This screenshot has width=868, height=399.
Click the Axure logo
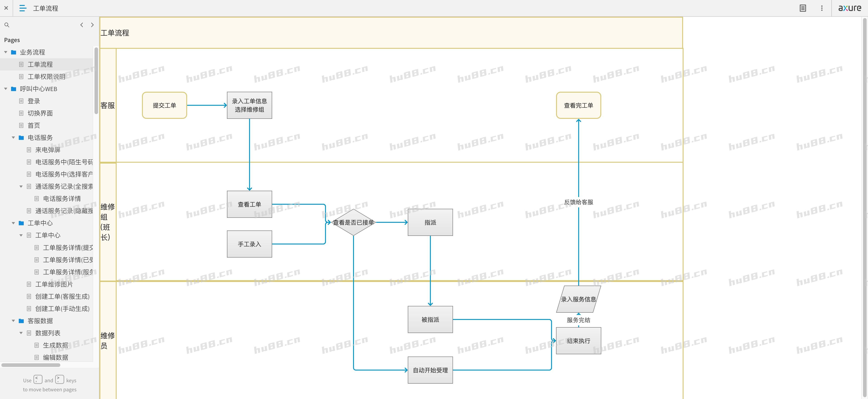tap(849, 8)
